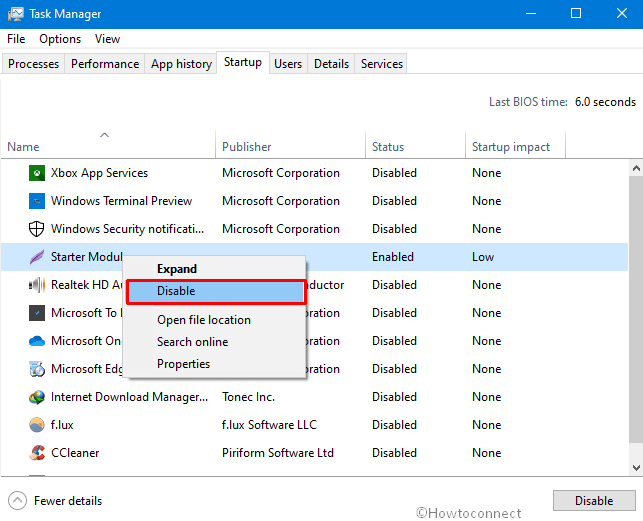Viewport: 643px width, 521px height.
Task: Click the Internet Download Manager icon
Action: click(x=36, y=397)
